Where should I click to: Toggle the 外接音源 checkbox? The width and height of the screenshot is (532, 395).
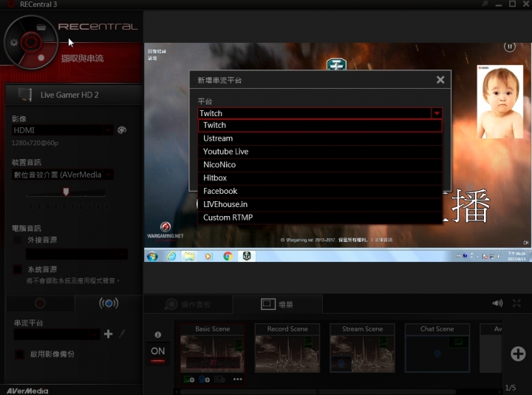pyautogui.click(x=17, y=240)
